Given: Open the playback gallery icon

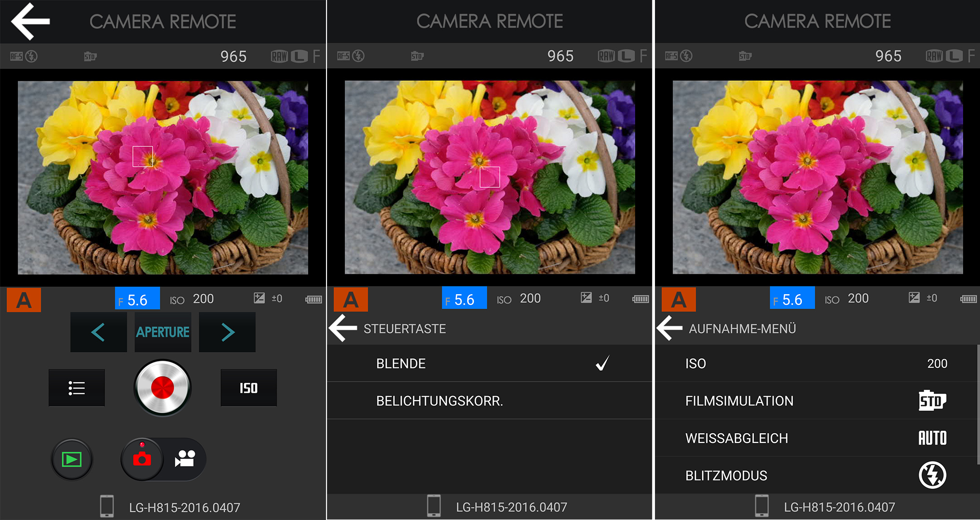Looking at the screenshot, I should click(x=72, y=459).
